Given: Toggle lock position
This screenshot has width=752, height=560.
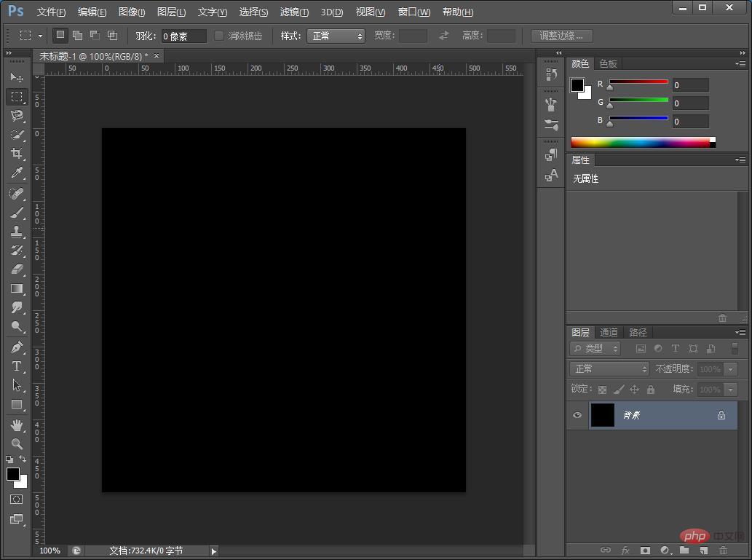Looking at the screenshot, I should click(635, 389).
